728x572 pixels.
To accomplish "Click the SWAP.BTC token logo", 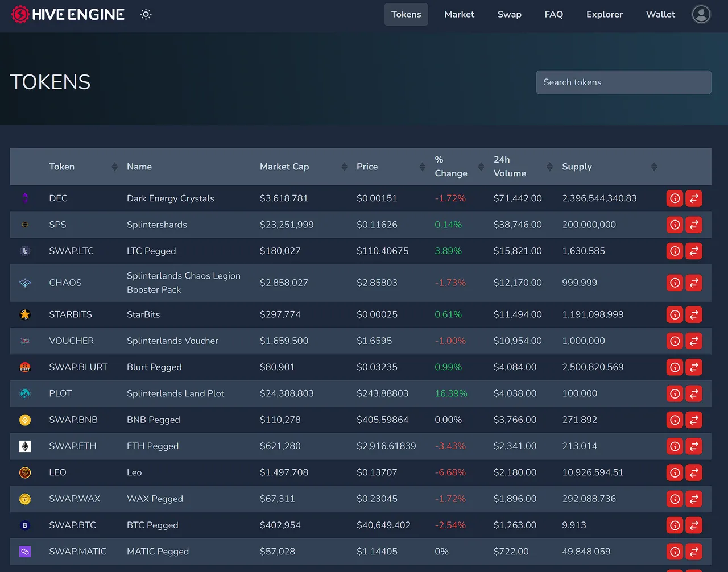I will (x=25, y=525).
